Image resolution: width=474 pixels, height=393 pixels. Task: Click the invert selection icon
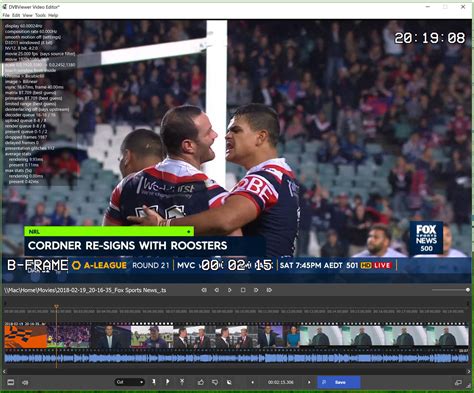(229, 382)
